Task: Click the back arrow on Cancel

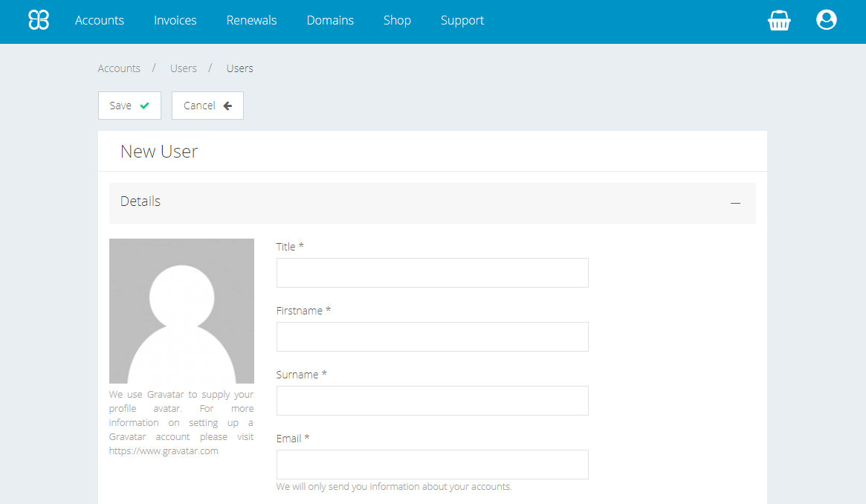Action: click(x=227, y=106)
